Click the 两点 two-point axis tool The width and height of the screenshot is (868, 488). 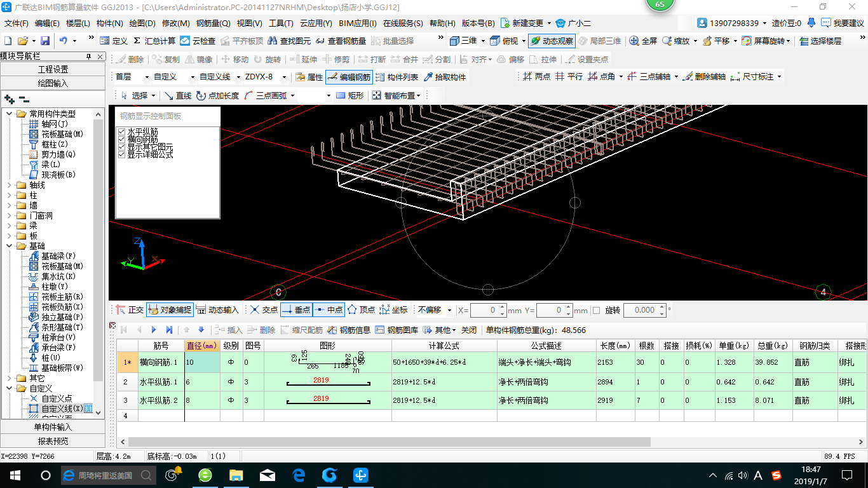coord(536,76)
